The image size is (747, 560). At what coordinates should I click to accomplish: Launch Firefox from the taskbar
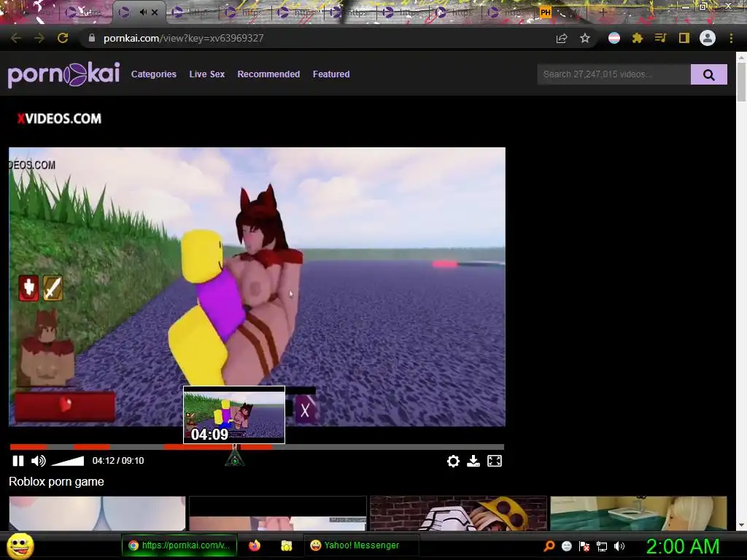point(255,545)
